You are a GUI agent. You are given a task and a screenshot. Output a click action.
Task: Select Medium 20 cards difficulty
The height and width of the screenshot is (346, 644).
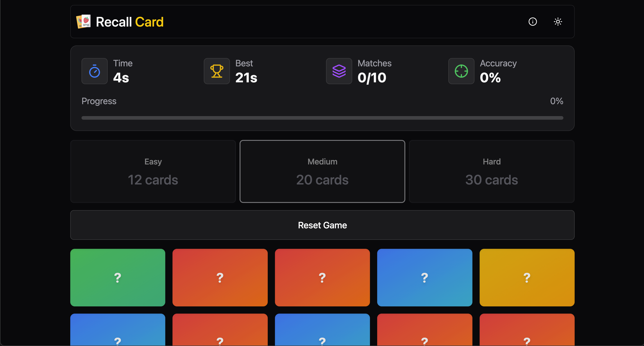(x=322, y=171)
